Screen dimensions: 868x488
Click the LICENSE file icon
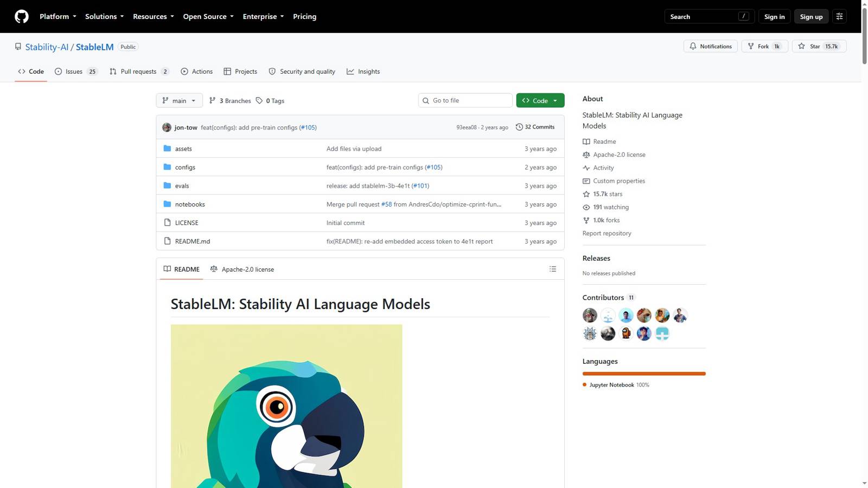167,222
